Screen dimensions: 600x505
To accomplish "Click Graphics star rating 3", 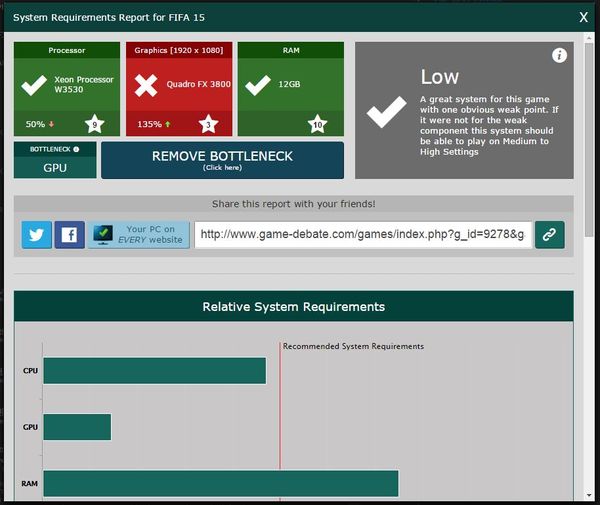I will tap(209, 124).
